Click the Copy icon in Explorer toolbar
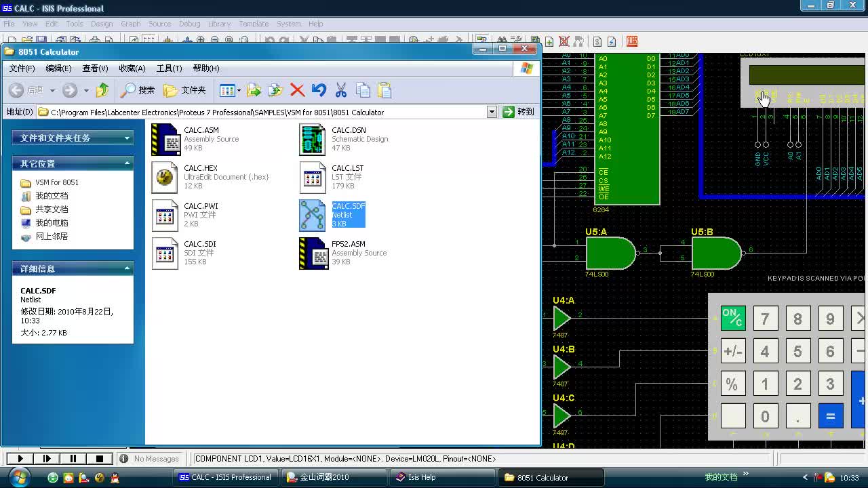This screenshot has height=488, width=868. pos(363,90)
